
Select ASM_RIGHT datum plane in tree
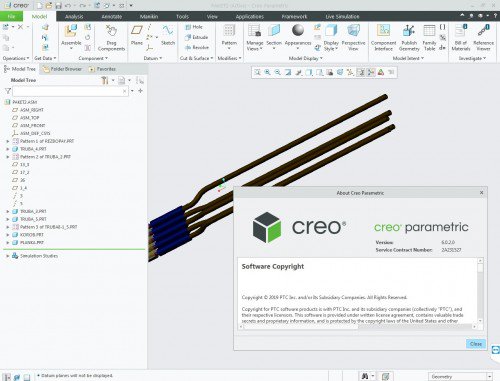click(32, 110)
